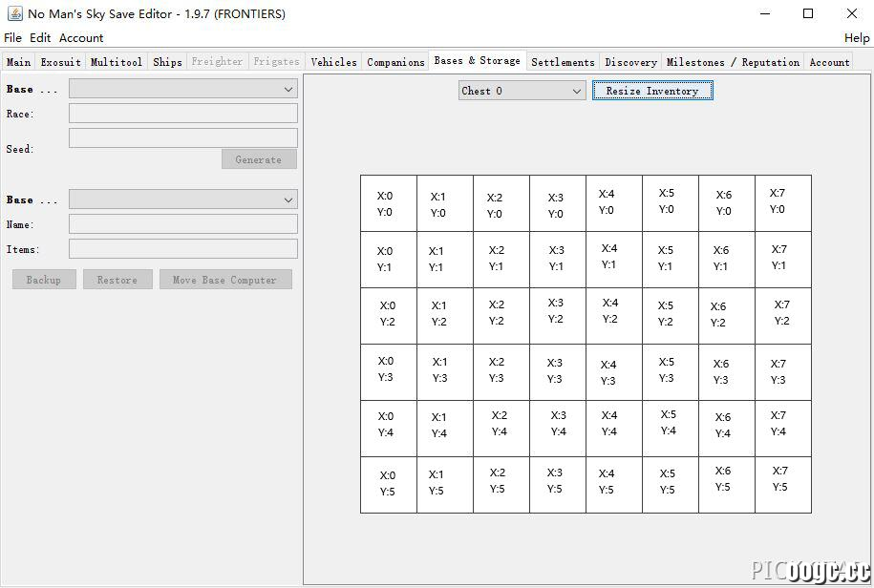The width and height of the screenshot is (874, 588).
Task: Go to the Multitool tab
Action: point(117,62)
